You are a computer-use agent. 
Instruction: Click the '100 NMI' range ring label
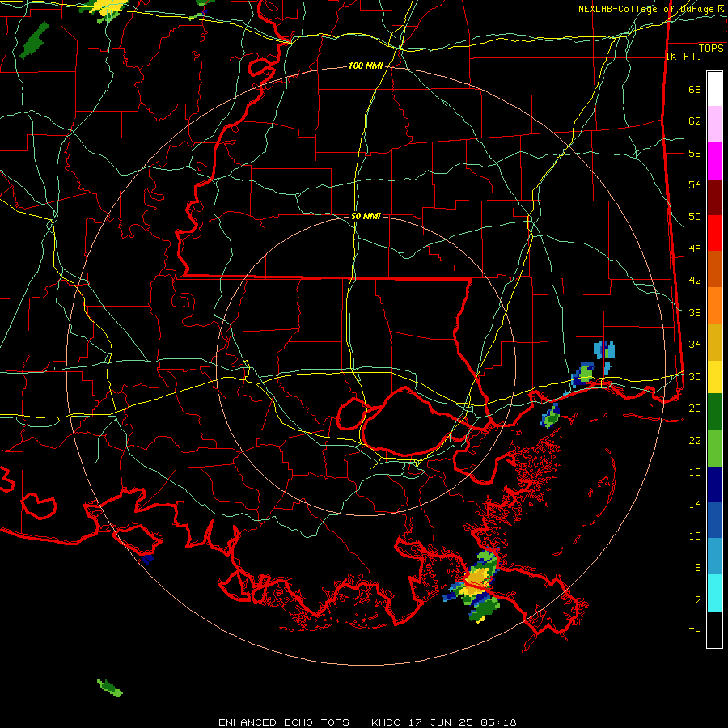point(366,66)
